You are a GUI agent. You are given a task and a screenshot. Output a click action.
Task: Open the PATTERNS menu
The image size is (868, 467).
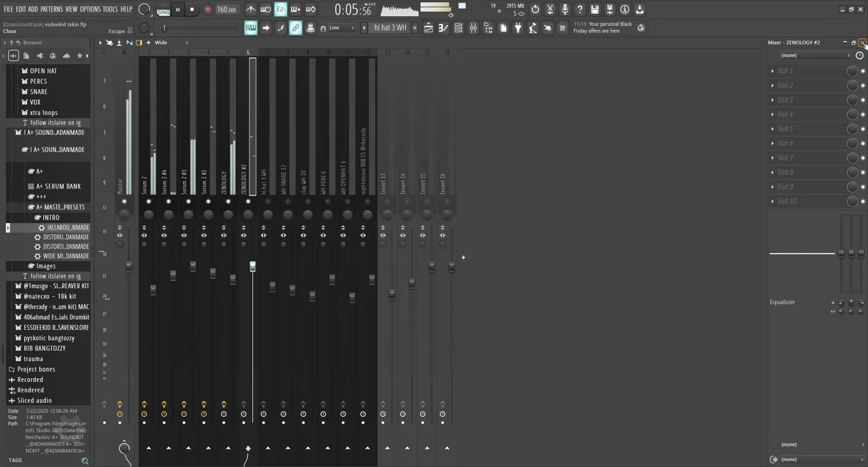pyautogui.click(x=51, y=9)
